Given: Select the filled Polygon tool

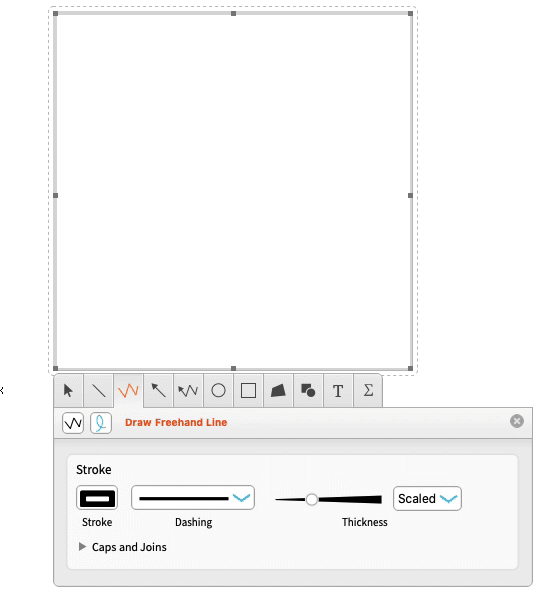Looking at the screenshot, I should click(278, 391).
